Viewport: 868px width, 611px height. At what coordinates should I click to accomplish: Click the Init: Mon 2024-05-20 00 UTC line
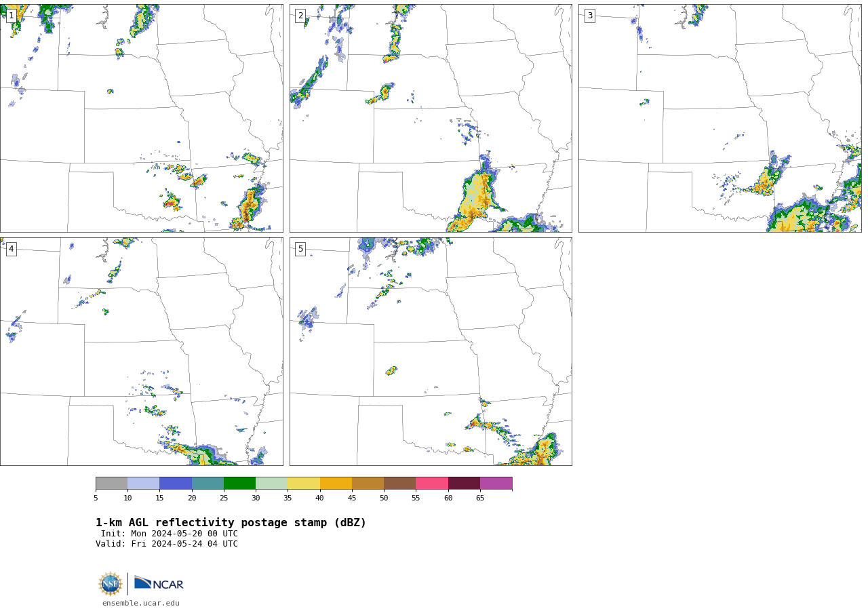click(x=170, y=534)
